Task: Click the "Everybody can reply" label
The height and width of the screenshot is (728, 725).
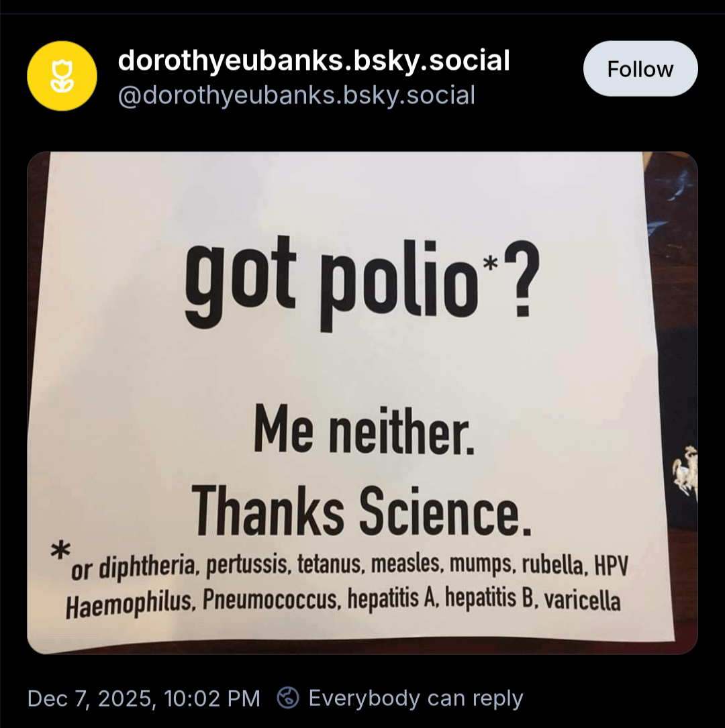Action: point(416,698)
